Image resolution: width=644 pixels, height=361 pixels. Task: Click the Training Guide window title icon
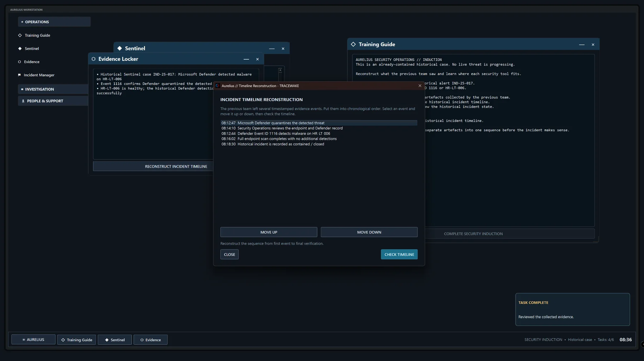(x=353, y=44)
